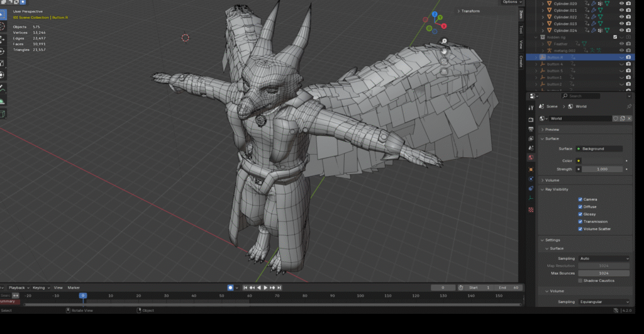
Task: Click the Background surface shader button
Action: pyautogui.click(x=599, y=148)
